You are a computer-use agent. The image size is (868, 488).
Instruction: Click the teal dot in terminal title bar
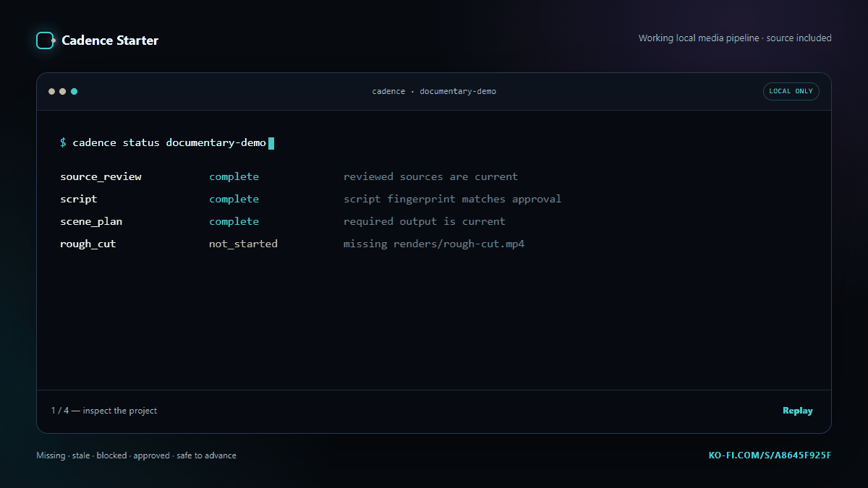pyautogui.click(x=74, y=91)
